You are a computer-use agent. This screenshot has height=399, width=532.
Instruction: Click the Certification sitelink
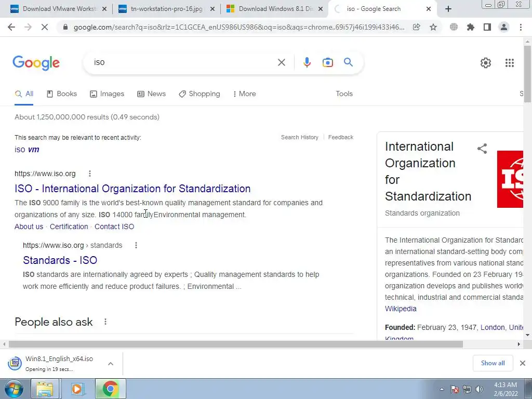point(69,227)
